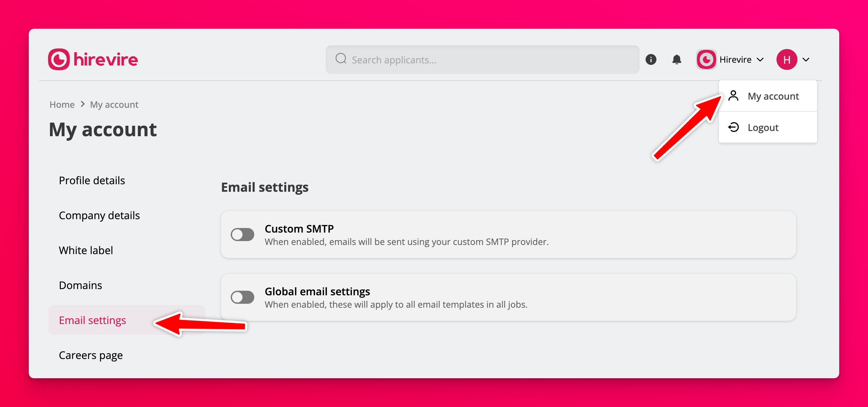Open notifications bell

click(676, 60)
